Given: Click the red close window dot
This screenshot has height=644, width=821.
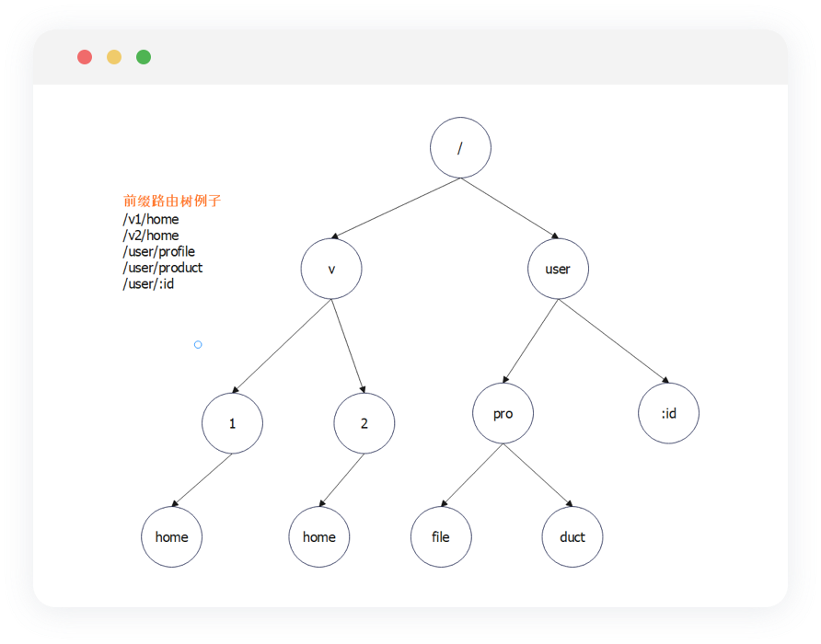Looking at the screenshot, I should (85, 57).
